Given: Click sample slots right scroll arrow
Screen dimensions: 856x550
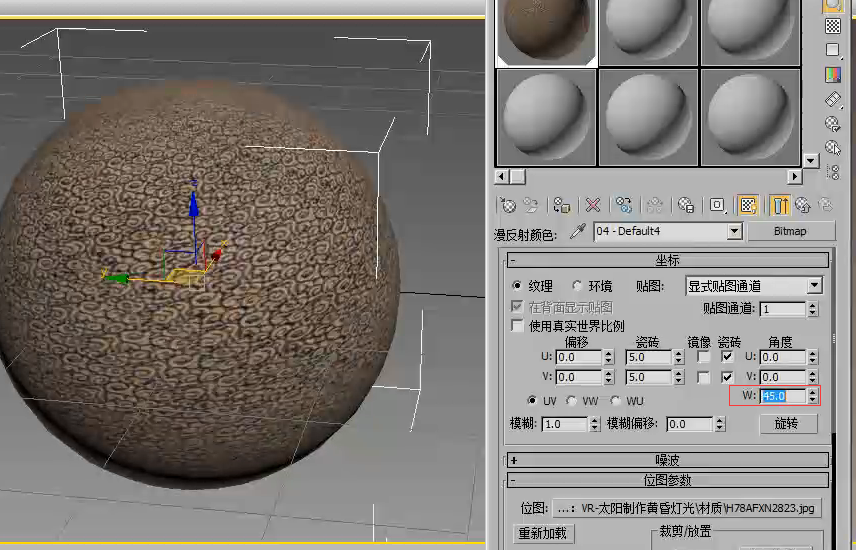Looking at the screenshot, I should coord(795,176).
